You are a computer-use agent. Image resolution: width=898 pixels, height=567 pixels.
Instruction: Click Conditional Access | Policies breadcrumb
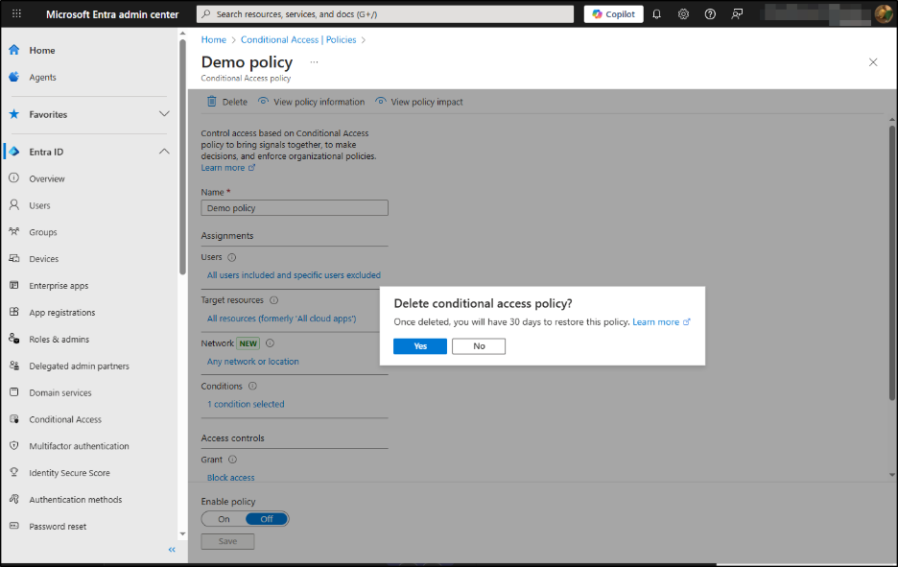coord(298,40)
